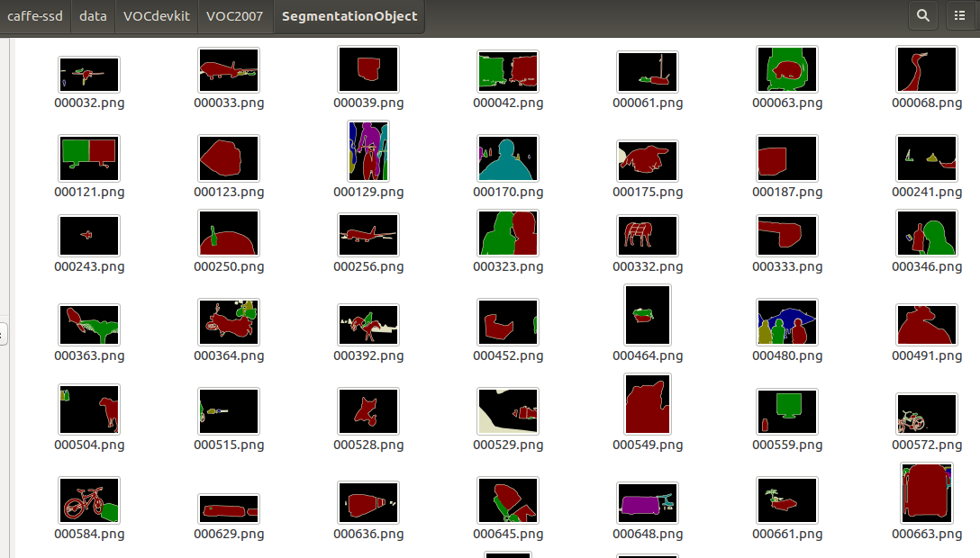Click the search icon in the header bar
Image resolution: width=980 pixels, height=558 pixels.
coord(922,15)
